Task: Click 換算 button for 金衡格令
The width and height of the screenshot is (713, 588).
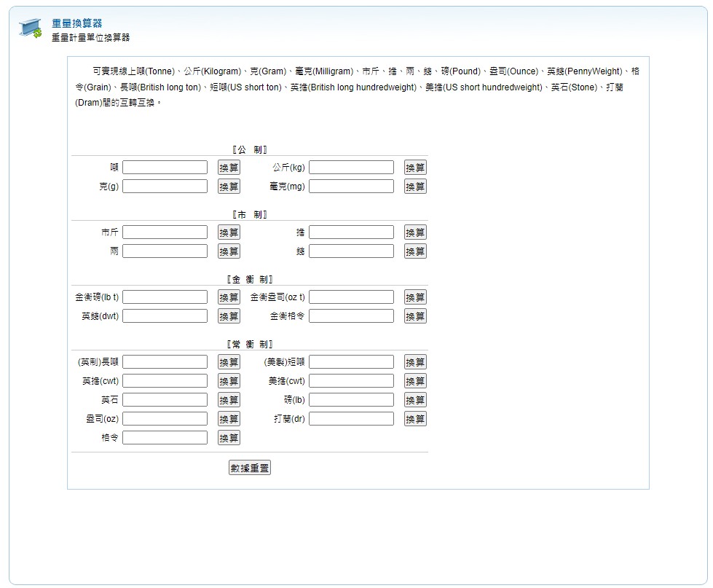Action: pos(415,316)
